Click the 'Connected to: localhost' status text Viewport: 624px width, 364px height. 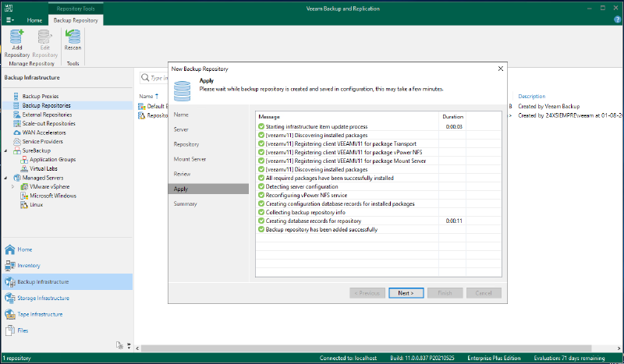click(x=348, y=358)
